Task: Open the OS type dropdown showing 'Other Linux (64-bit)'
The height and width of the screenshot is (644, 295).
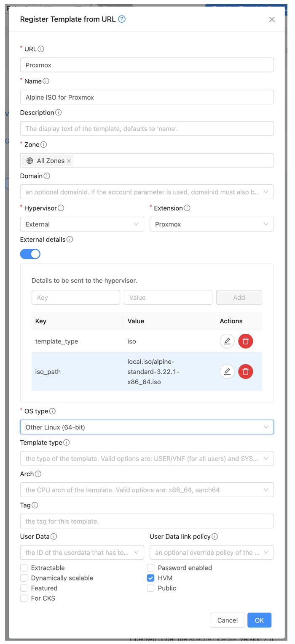Action: [147, 427]
